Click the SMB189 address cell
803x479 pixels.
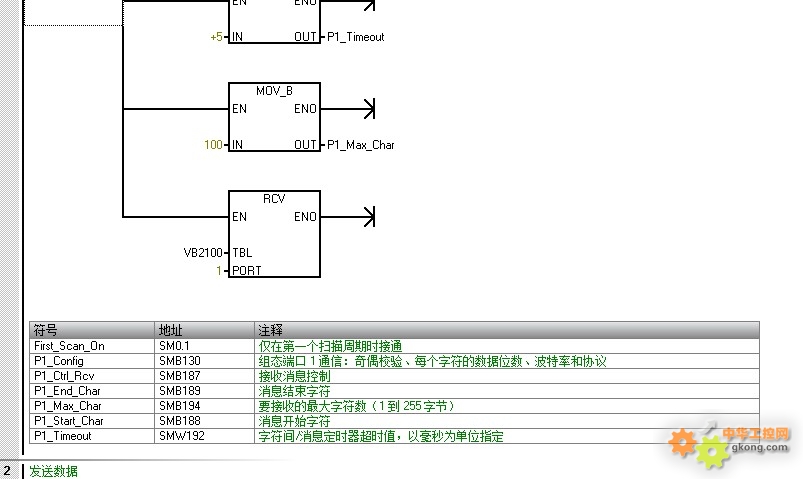(x=204, y=391)
